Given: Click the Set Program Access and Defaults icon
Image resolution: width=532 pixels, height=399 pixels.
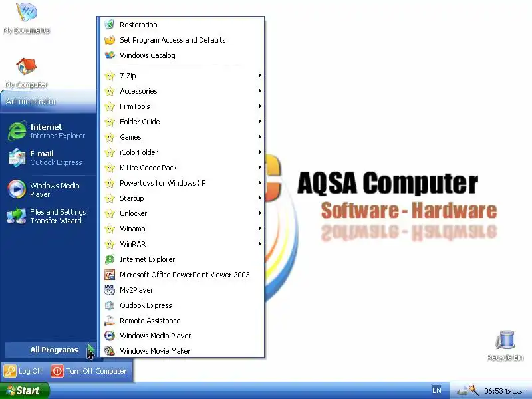Looking at the screenshot, I should 110,40.
